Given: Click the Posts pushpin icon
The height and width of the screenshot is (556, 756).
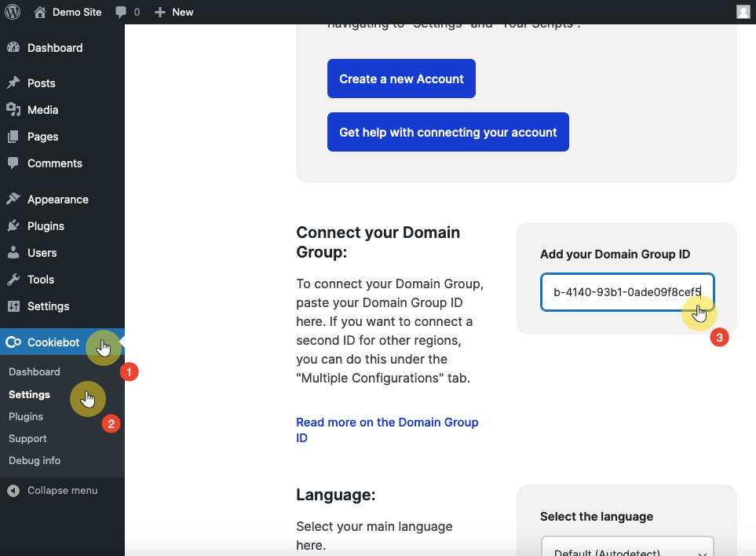Looking at the screenshot, I should coord(13,83).
